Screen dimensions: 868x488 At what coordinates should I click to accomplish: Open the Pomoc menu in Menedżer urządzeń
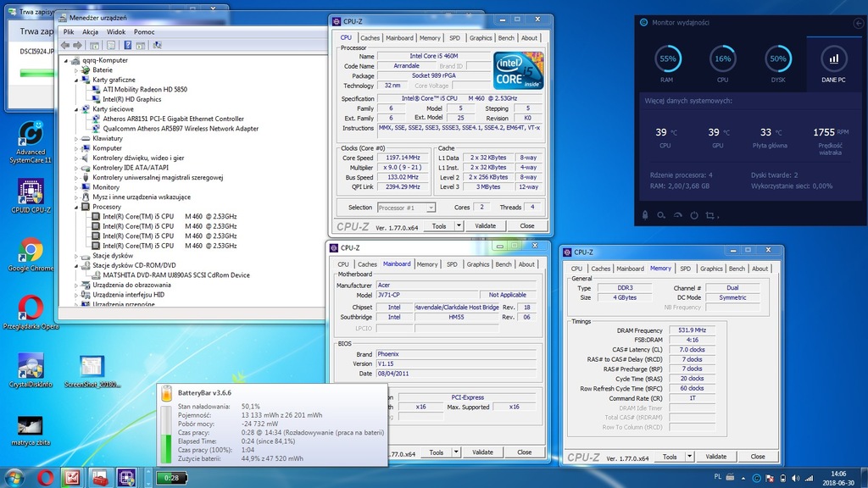(x=144, y=32)
